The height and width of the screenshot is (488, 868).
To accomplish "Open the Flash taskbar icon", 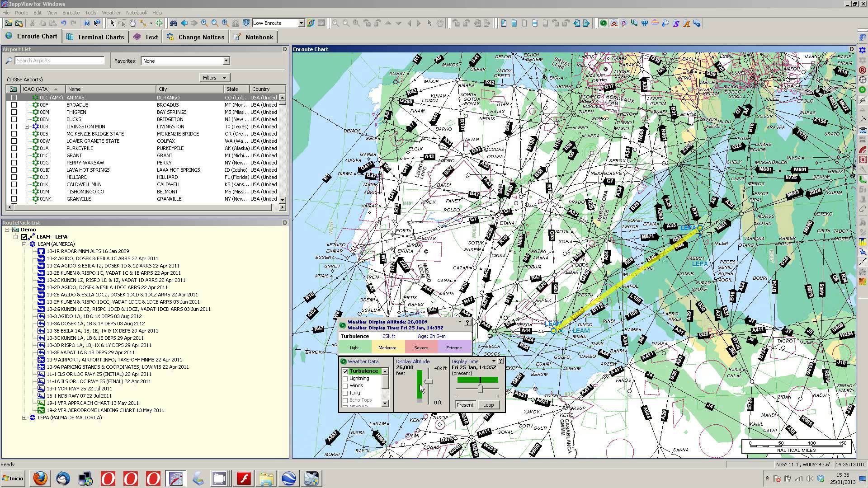I will pyautogui.click(x=244, y=478).
